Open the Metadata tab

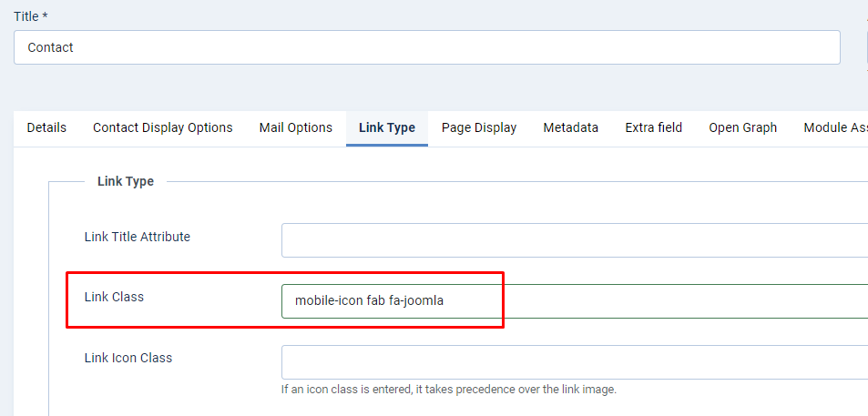pyautogui.click(x=571, y=127)
